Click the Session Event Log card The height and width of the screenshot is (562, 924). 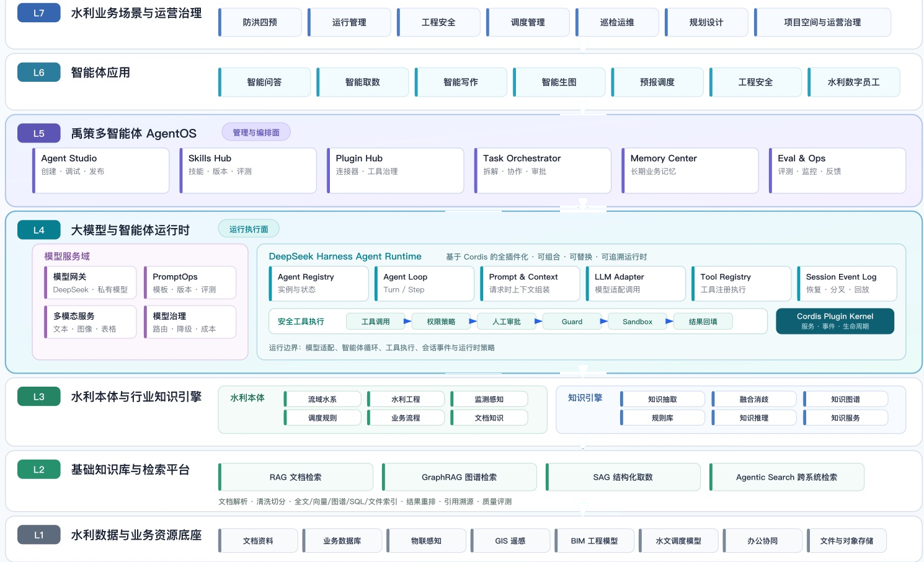(847, 283)
